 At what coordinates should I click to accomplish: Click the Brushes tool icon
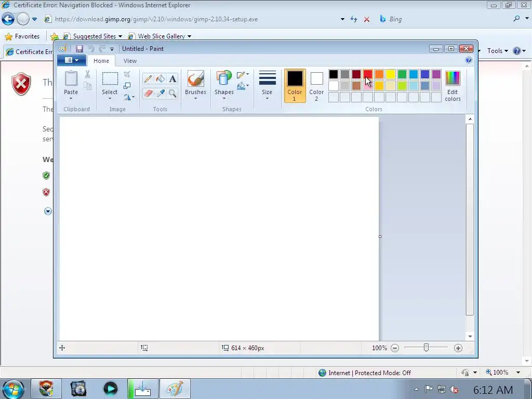tap(195, 79)
